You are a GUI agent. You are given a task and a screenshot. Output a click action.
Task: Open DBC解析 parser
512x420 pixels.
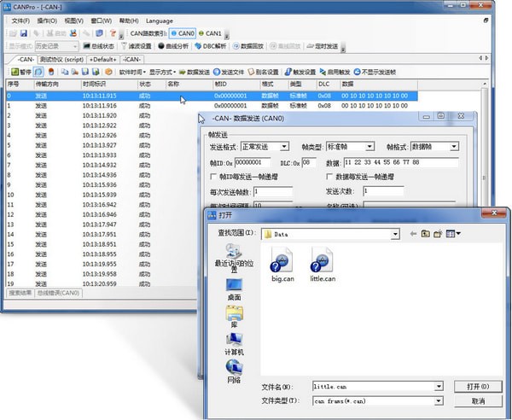pyautogui.click(x=210, y=46)
